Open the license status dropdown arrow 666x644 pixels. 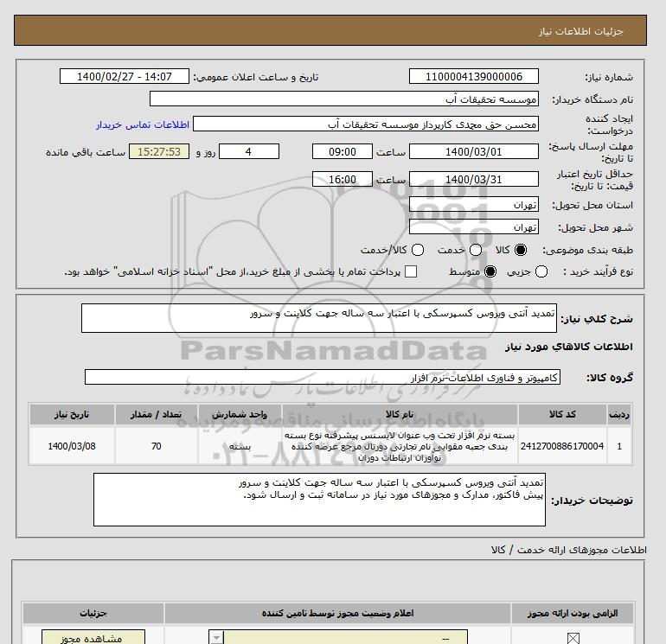click(216, 638)
